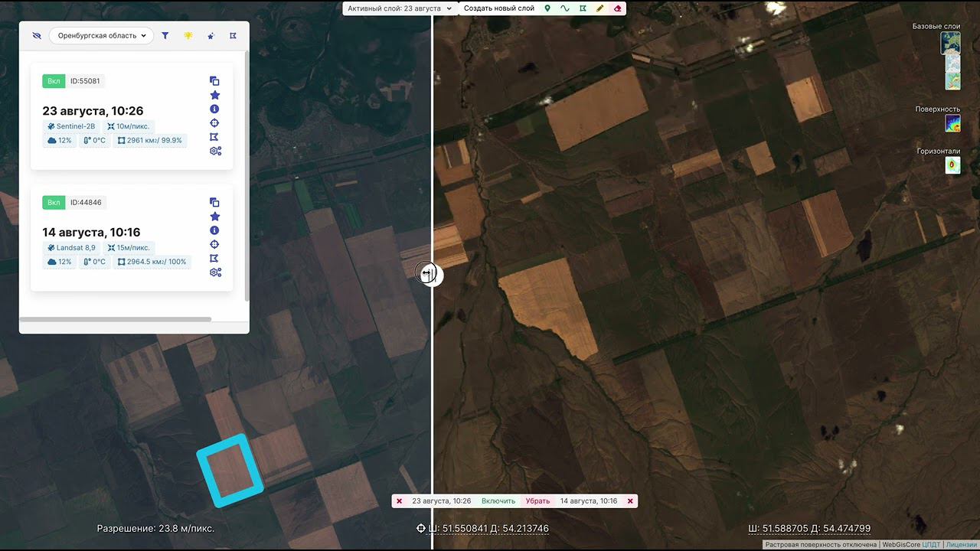This screenshot has height=551, width=980.
Task: Select the pencil edit tool
Action: [600, 8]
